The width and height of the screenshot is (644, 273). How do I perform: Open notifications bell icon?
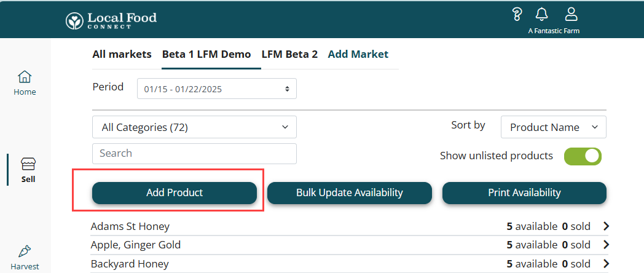coord(541,14)
